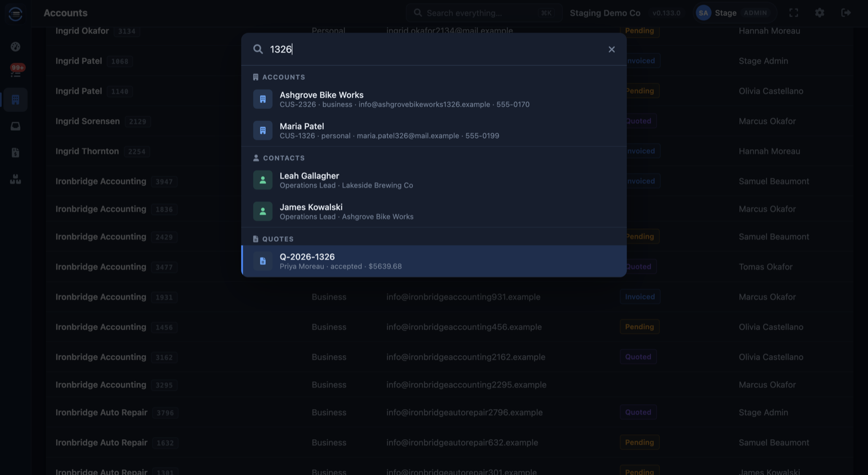The width and height of the screenshot is (868, 475).
Task: Click Staging Demo Co company name
Action: click(x=605, y=13)
